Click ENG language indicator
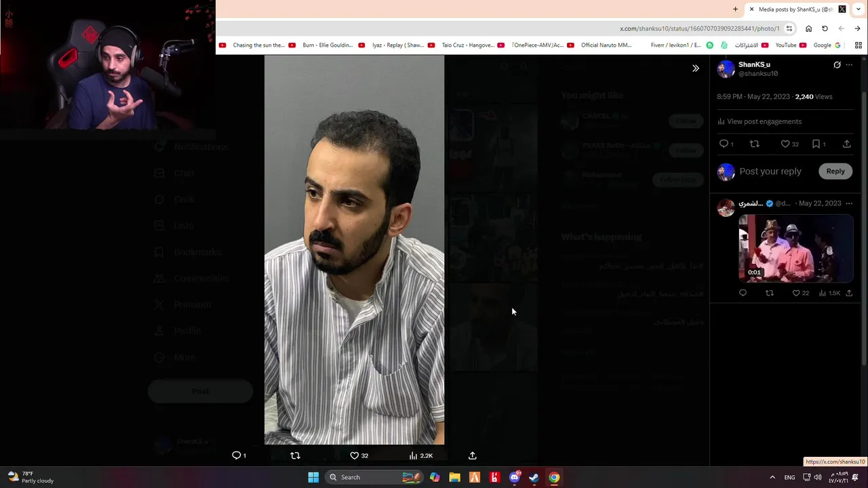Image resolution: width=868 pixels, height=488 pixels. (789, 477)
